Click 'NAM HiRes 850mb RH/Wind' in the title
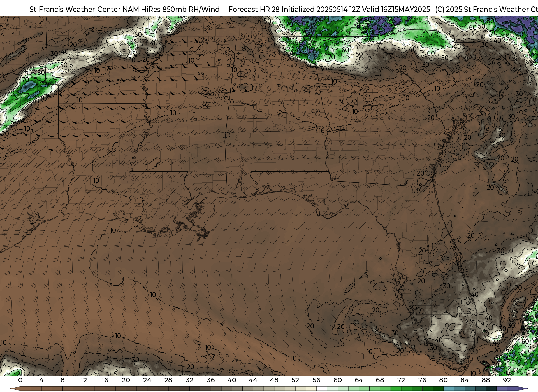 click(x=171, y=10)
